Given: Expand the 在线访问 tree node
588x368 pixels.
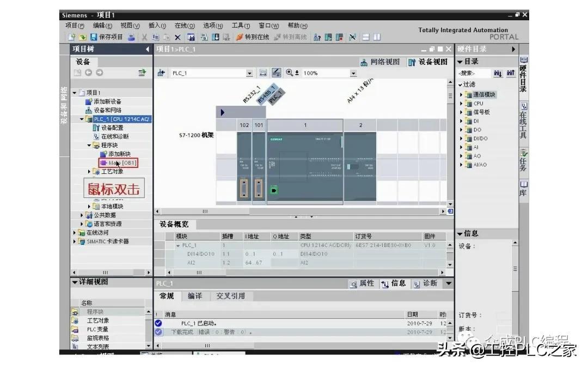Looking at the screenshot, I should [74, 233].
